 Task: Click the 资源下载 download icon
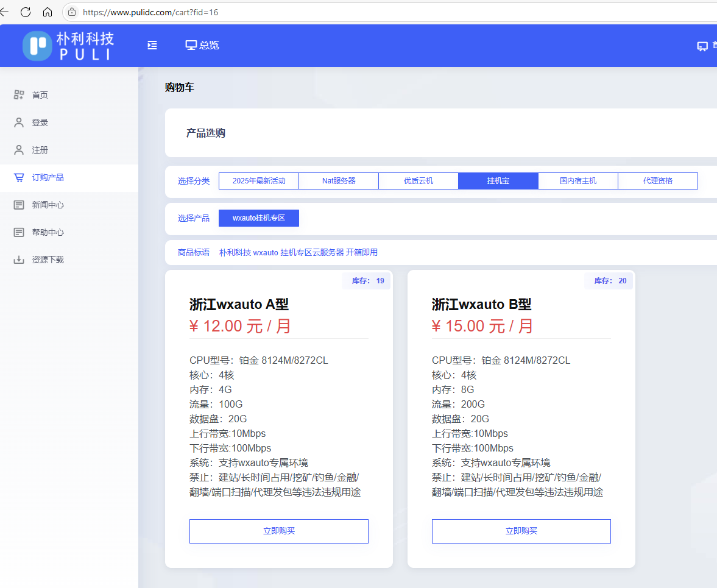[19, 260]
